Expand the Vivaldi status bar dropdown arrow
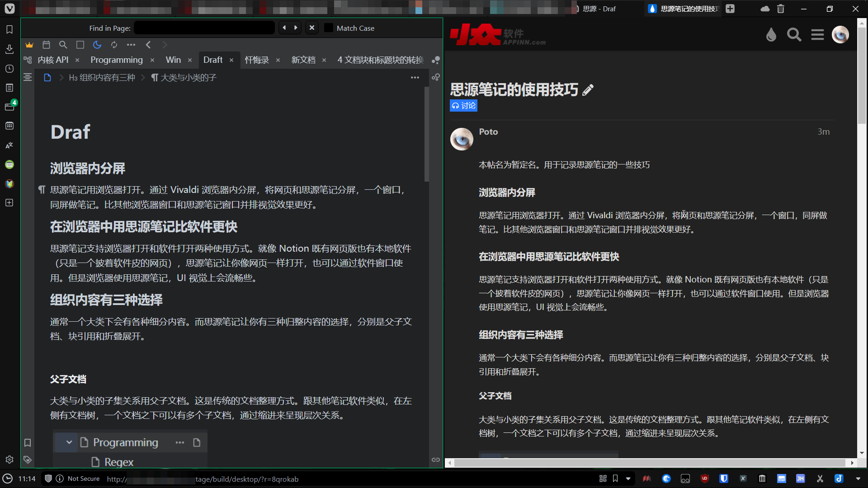 pos(858,479)
